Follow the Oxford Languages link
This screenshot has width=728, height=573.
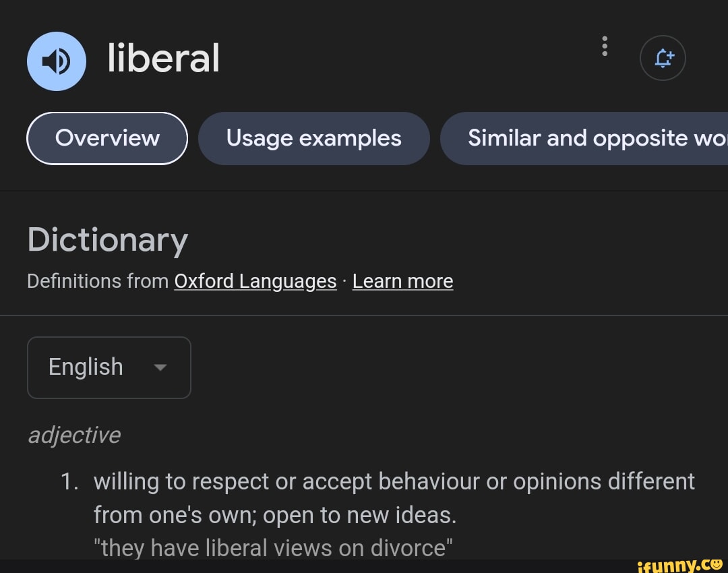pyautogui.click(x=255, y=280)
